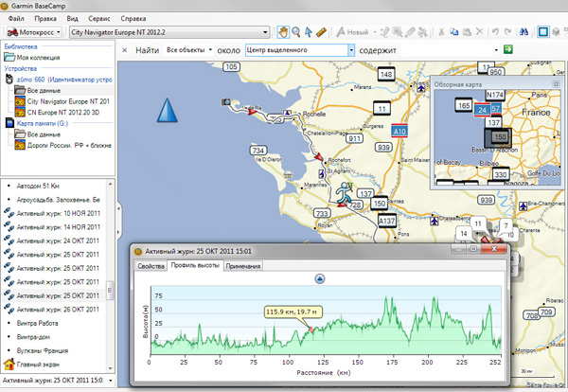The height and width of the screenshot is (392, 568).
Task: Select Автодом 51 Км list item
Action: pos(38,186)
